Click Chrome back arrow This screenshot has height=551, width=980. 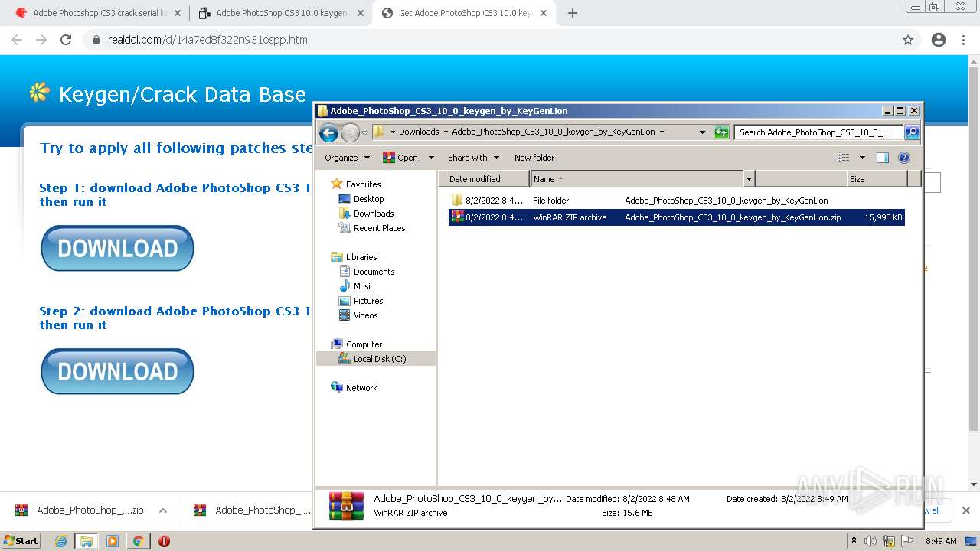(17, 40)
